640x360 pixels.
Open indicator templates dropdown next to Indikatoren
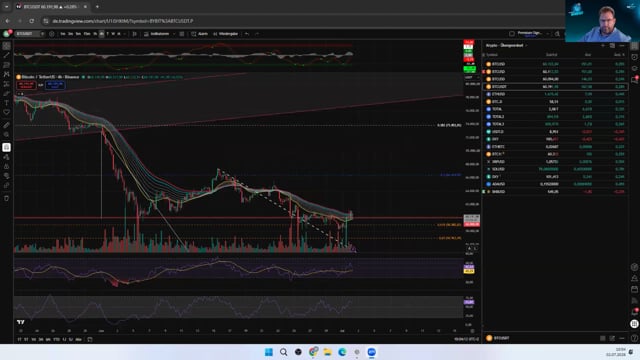pos(174,34)
